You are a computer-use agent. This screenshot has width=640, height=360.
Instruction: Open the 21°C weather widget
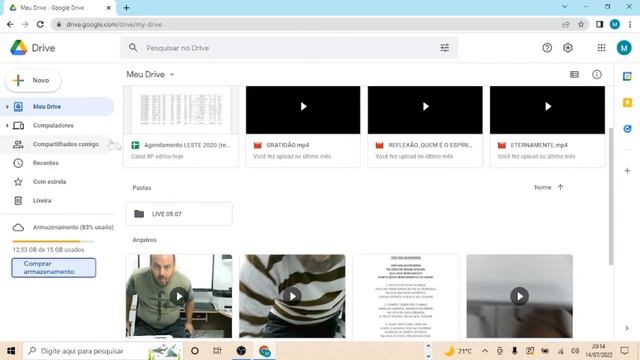458,351
